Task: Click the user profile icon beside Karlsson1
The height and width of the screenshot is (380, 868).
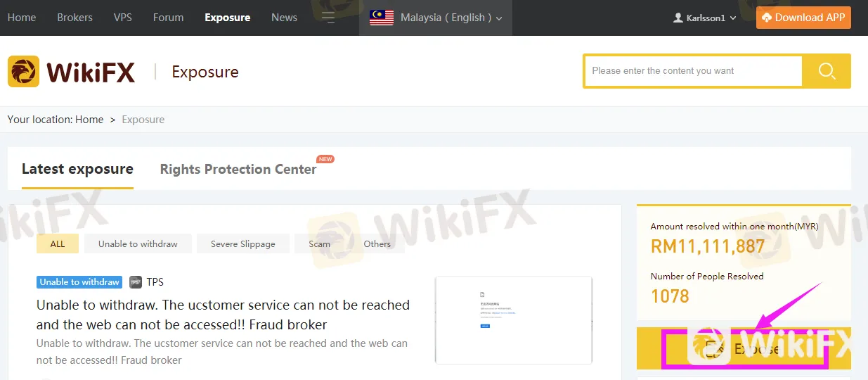Action: tap(678, 18)
